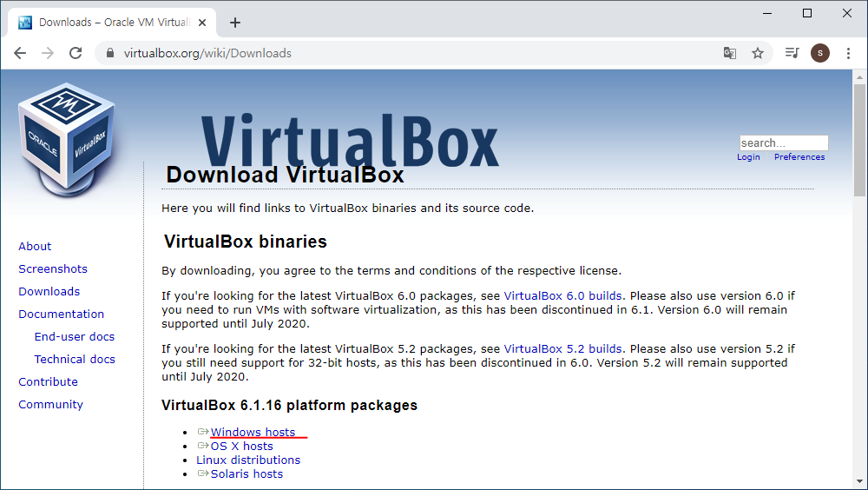The image size is (868, 490).
Task: Follow the VirtualBox 5.2 builds link
Action: coord(562,348)
